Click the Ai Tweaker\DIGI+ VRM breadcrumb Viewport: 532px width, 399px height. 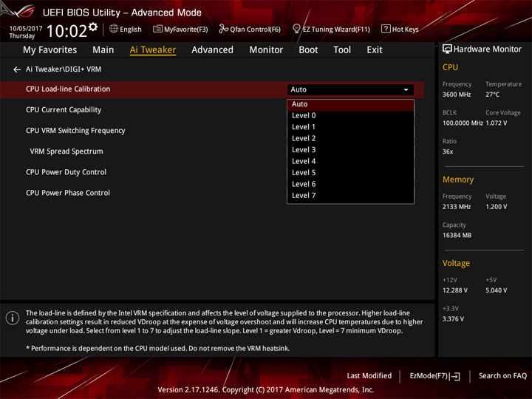tap(64, 69)
